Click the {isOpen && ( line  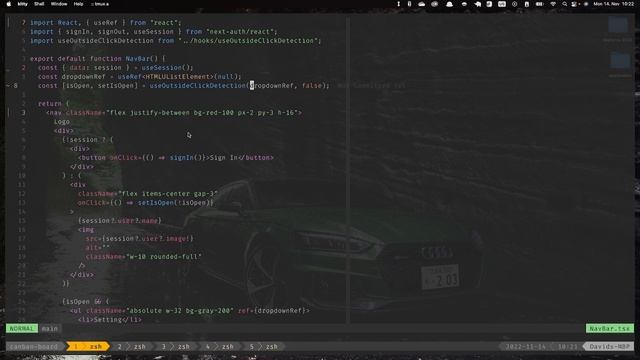click(x=86, y=302)
